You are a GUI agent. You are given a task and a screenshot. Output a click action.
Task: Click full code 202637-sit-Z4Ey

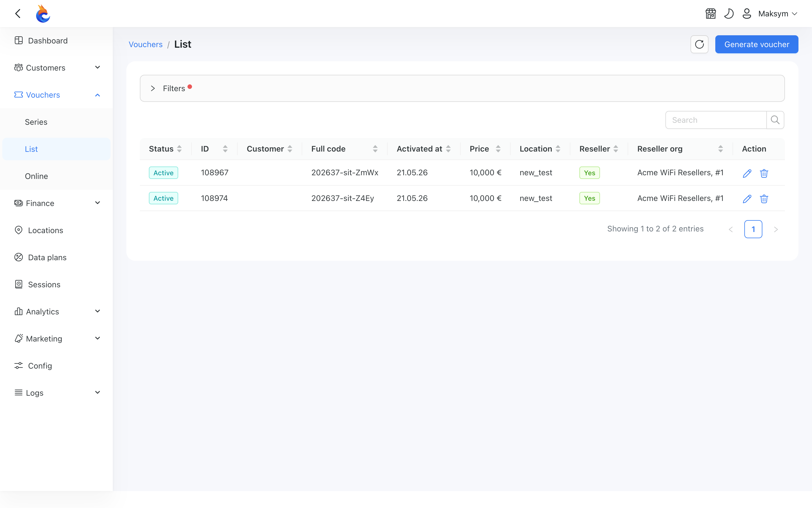pyautogui.click(x=343, y=198)
